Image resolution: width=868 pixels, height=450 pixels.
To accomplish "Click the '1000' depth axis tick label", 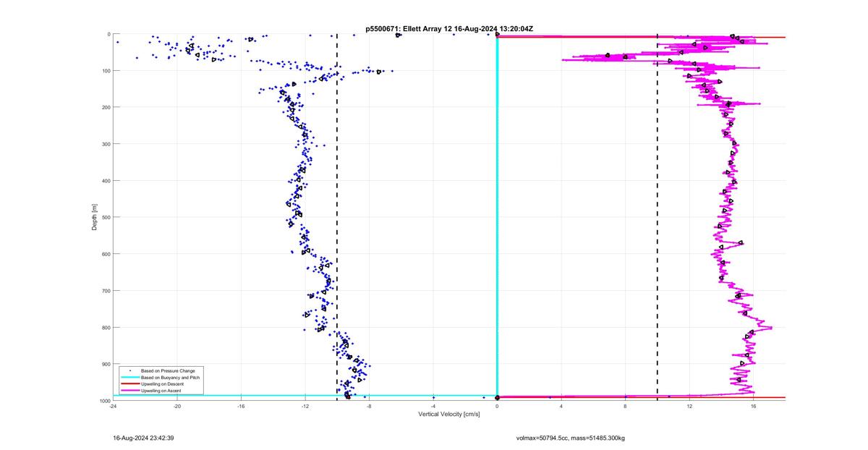I will pyautogui.click(x=103, y=400).
